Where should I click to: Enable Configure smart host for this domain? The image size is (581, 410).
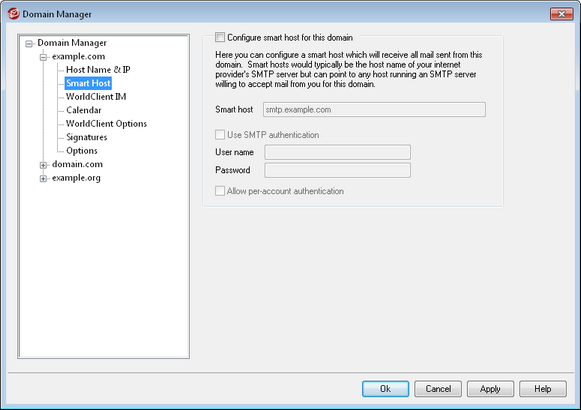(220, 37)
